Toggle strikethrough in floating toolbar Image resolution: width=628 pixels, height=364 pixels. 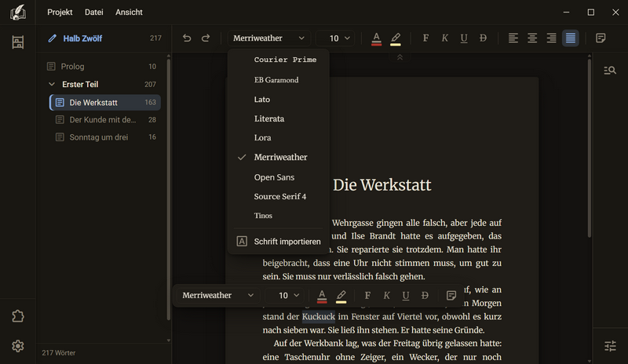tap(425, 295)
